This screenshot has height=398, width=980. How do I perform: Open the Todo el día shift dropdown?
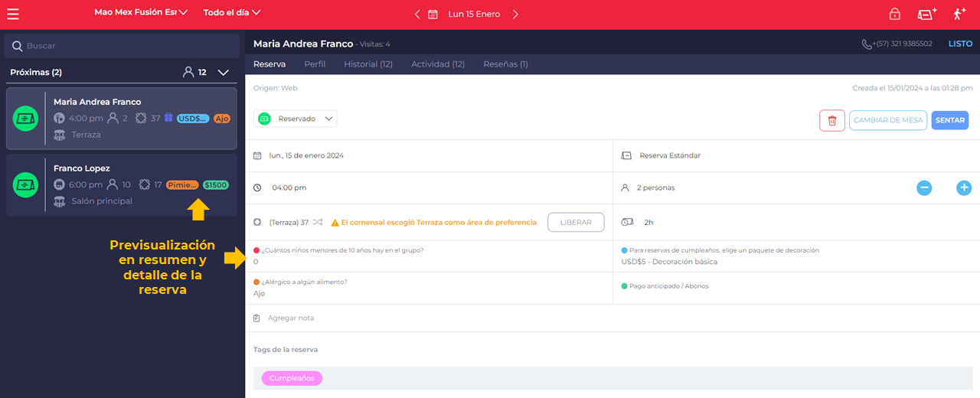pos(232,13)
